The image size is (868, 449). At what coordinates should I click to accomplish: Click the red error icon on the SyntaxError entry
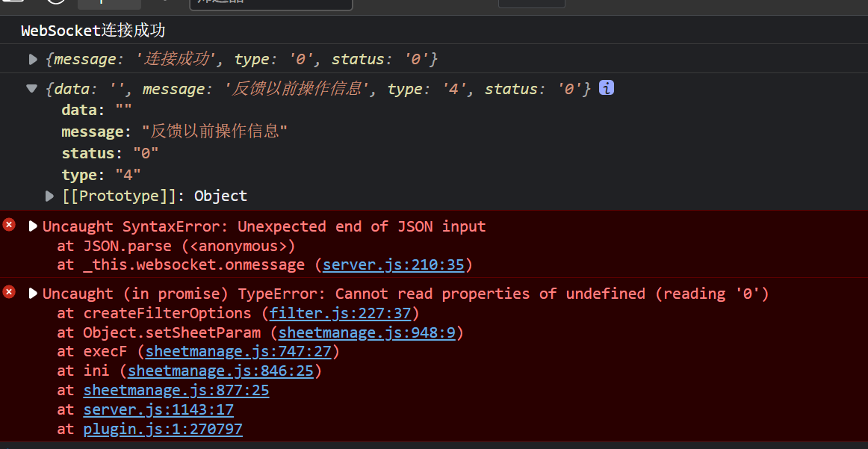pos(8,224)
